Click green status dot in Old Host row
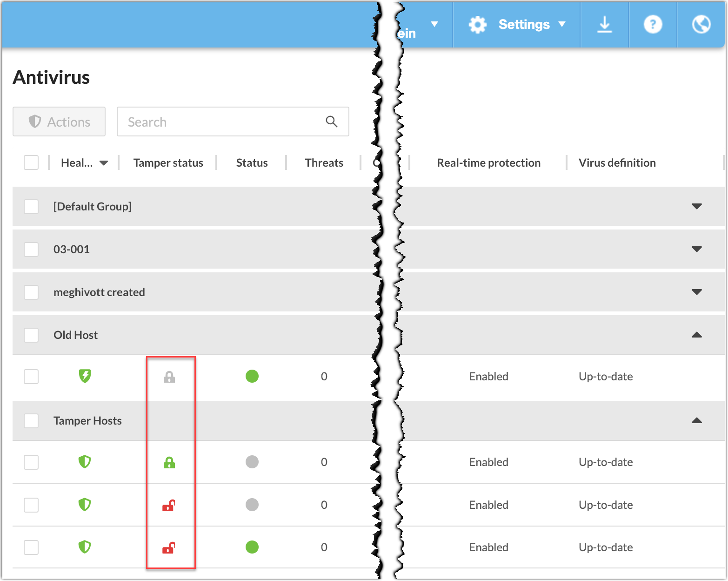The width and height of the screenshot is (728, 581). pos(252,376)
